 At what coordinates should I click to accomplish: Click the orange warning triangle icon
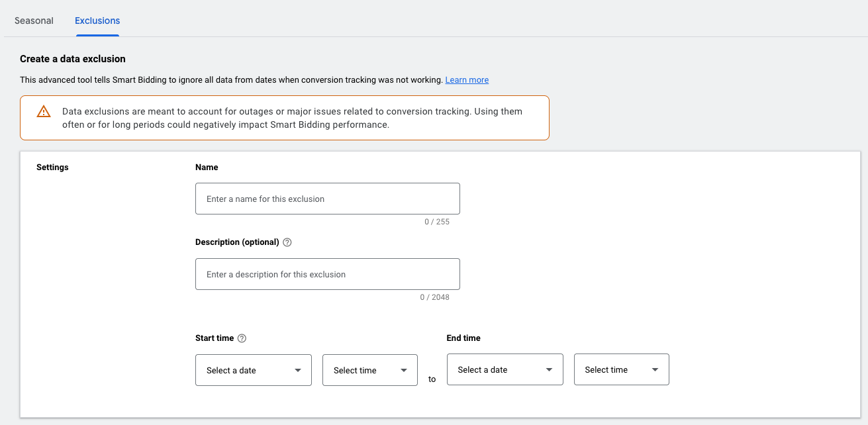pyautogui.click(x=44, y=111)
